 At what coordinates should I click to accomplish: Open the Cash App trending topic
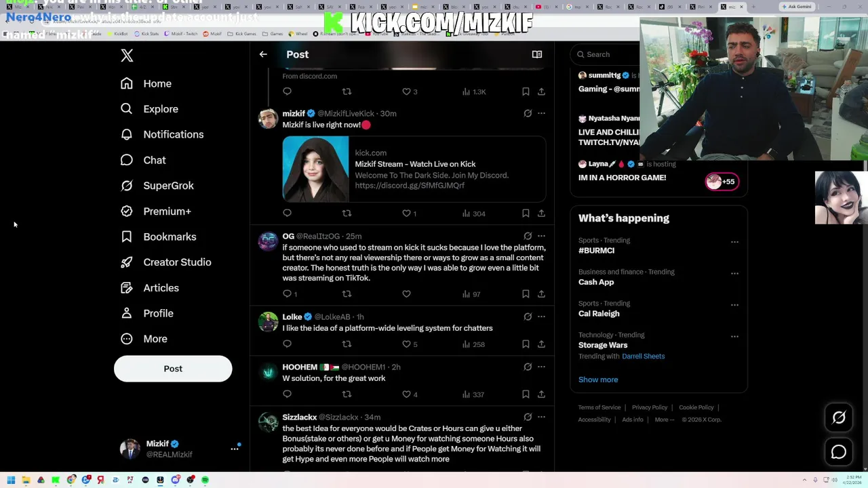point(596,282)
